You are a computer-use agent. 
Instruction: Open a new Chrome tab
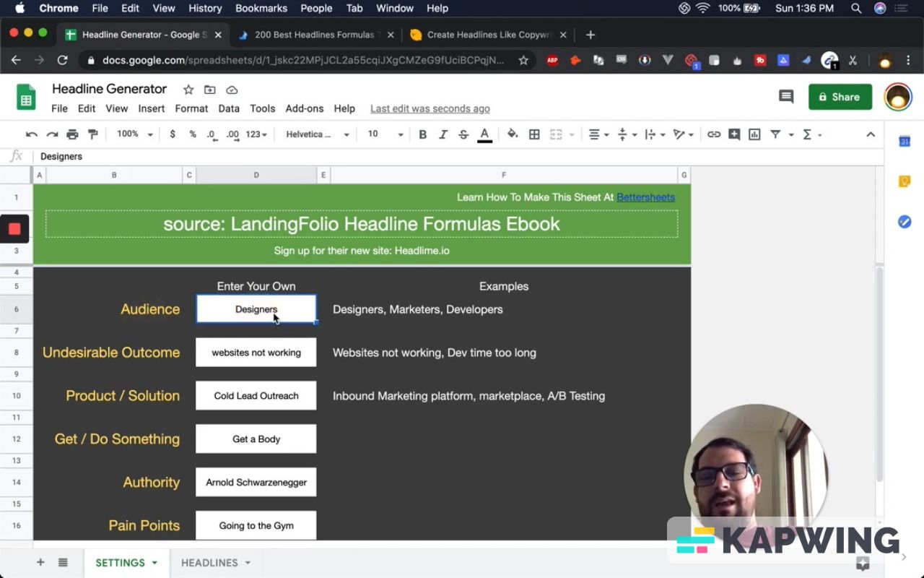click(590, 35)
